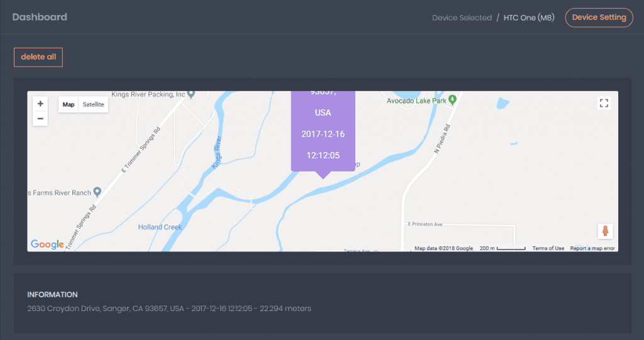Zoom out of the map
This screenshot has height=340, width=644.
click(x=40, y=119)
